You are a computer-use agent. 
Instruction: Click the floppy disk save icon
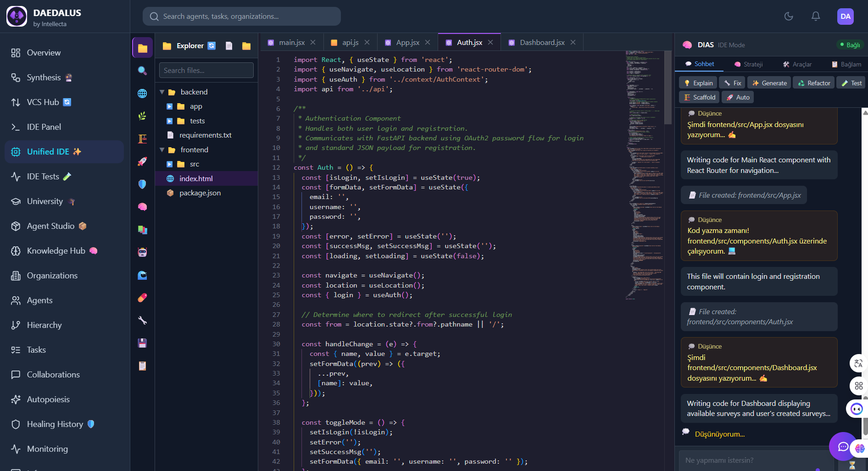coord(142,343)
